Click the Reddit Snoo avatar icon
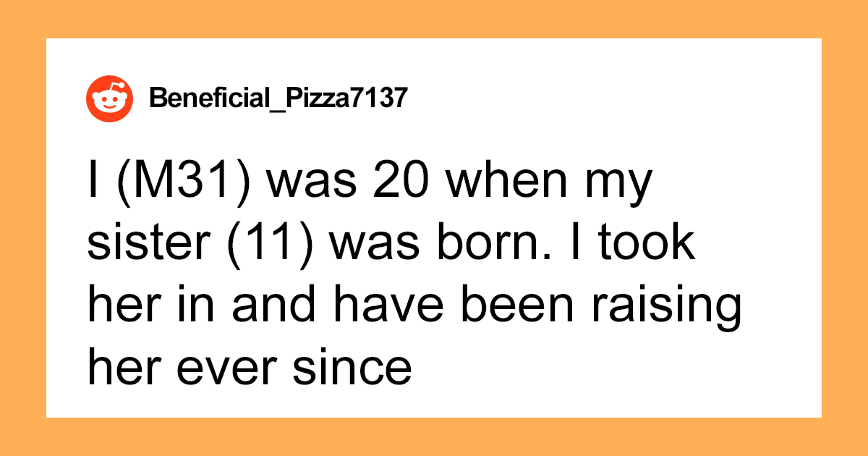Image resolution: width=868 pixels, height=456 pixels. [x=109, y=98]
